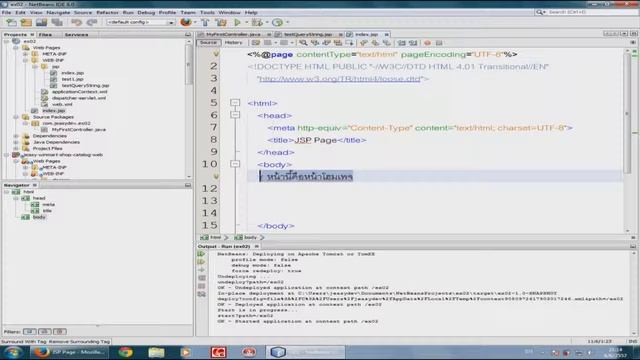Image resolution: width=640 pixels, height=360 pixels.
Task: Toggle History view button in editor
Action: [x=233, y=42]
